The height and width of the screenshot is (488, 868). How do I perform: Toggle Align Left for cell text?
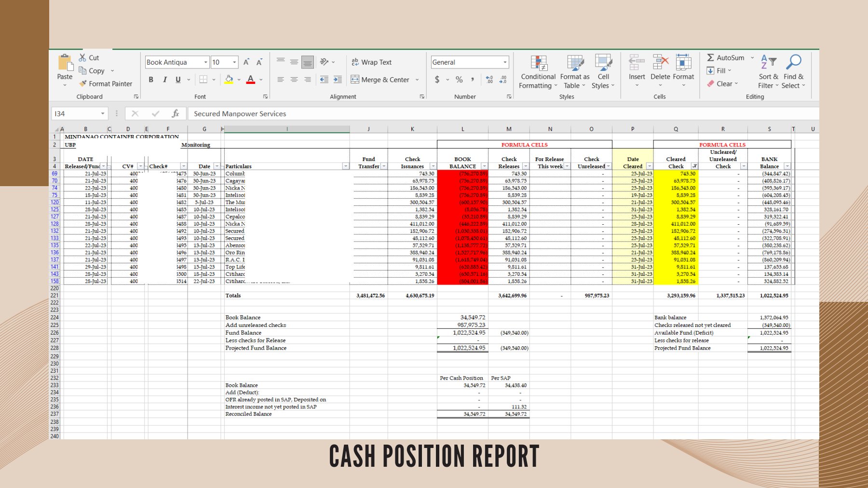coord(281,80)
